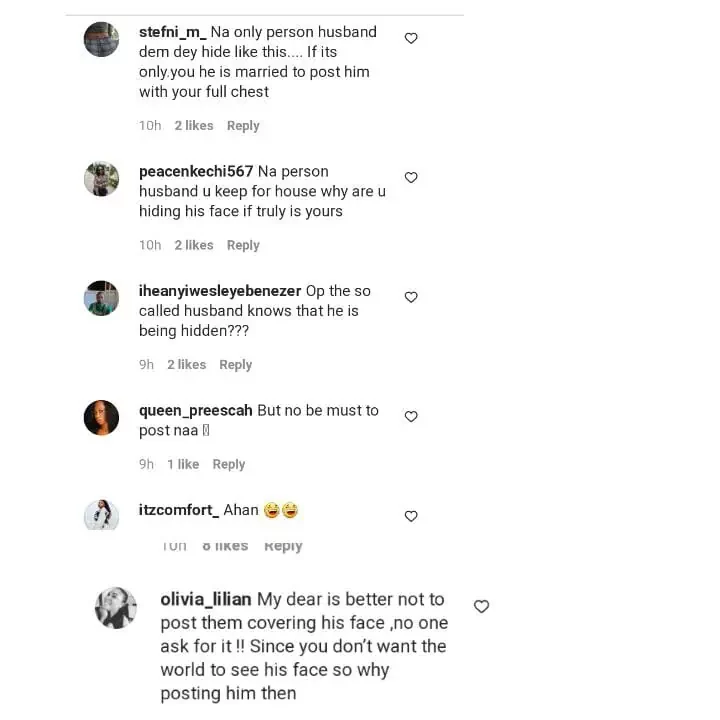Like iheanyiwesleyebenezer's comment via heart icon

(x=410, y=297)
